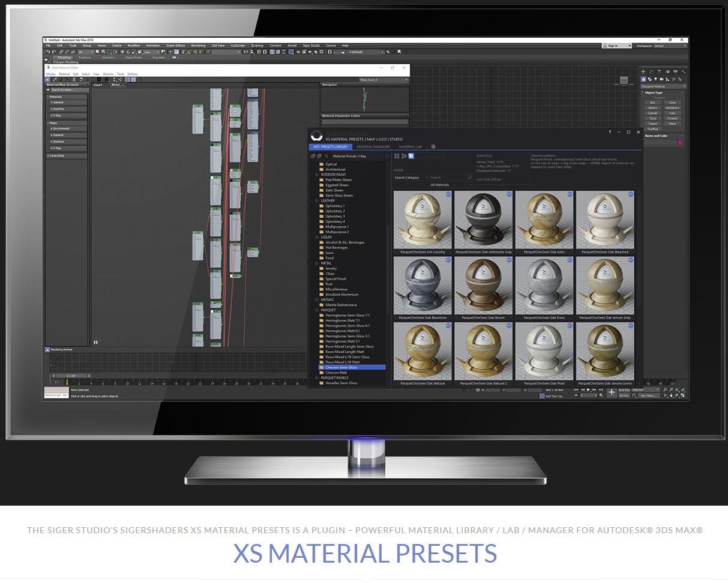Click the Pyramid primitive button
Image resolution: width=728 pixels, height=583 pixels.
[x=672, y=118]
